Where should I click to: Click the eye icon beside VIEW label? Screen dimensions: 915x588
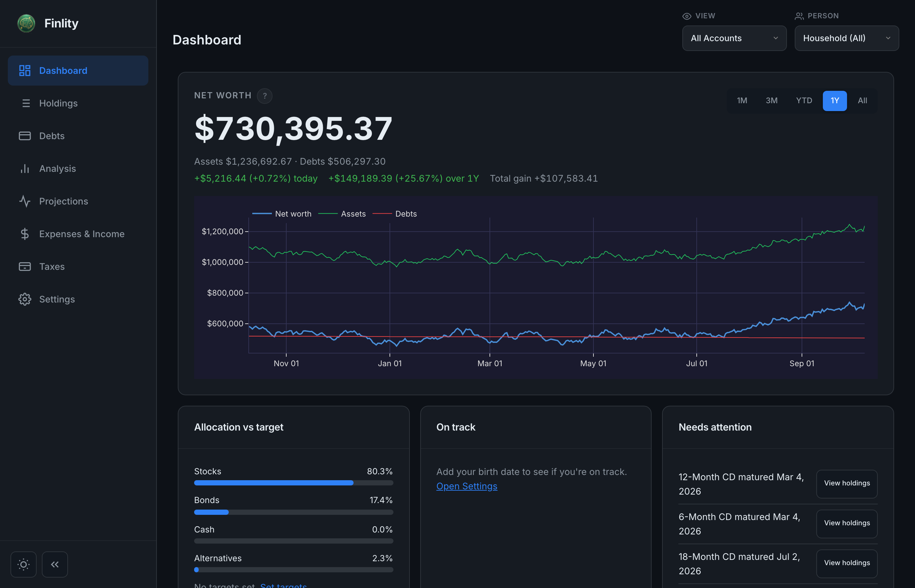coord(687,16)
